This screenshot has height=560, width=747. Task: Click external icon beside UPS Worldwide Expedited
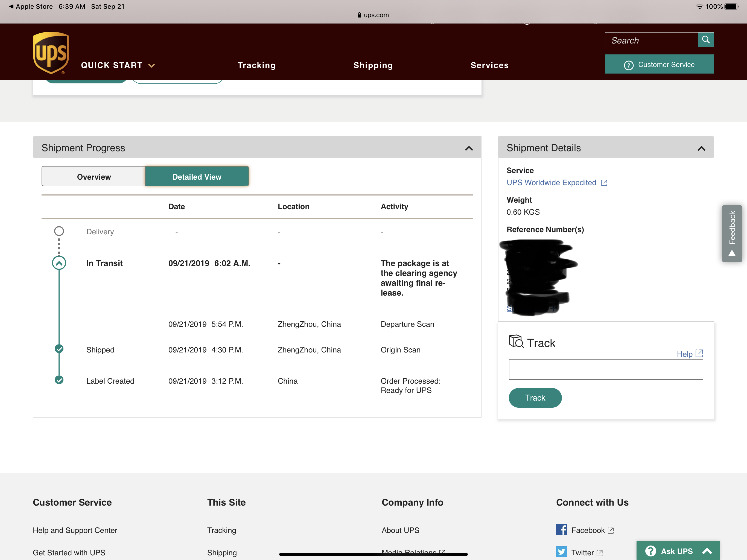604,183
